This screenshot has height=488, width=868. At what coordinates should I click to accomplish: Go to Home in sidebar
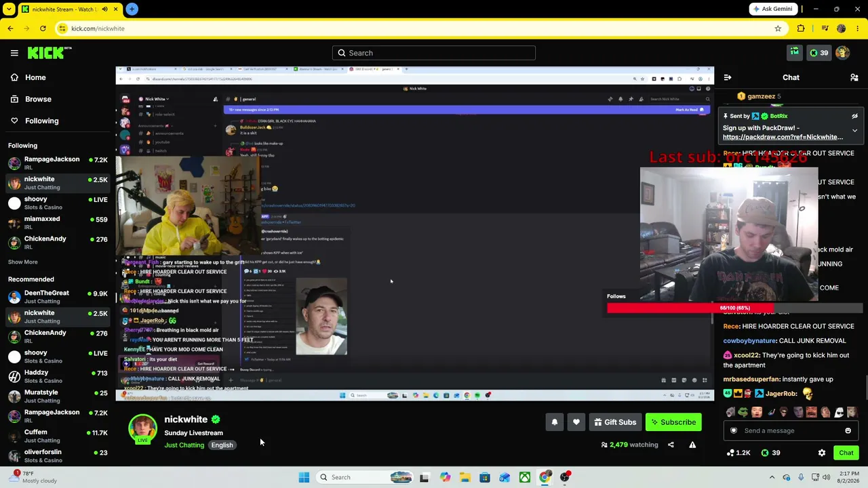click(x=58, y=77)
